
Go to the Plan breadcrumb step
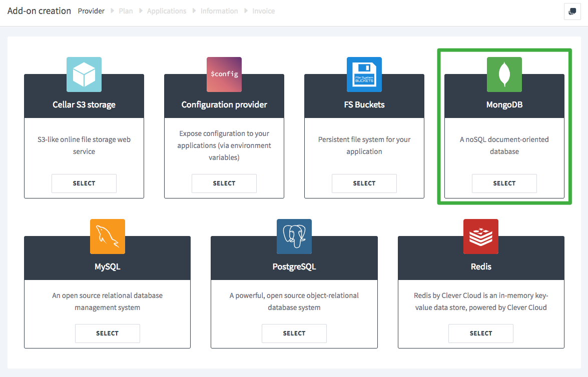[x=126, y=10]
